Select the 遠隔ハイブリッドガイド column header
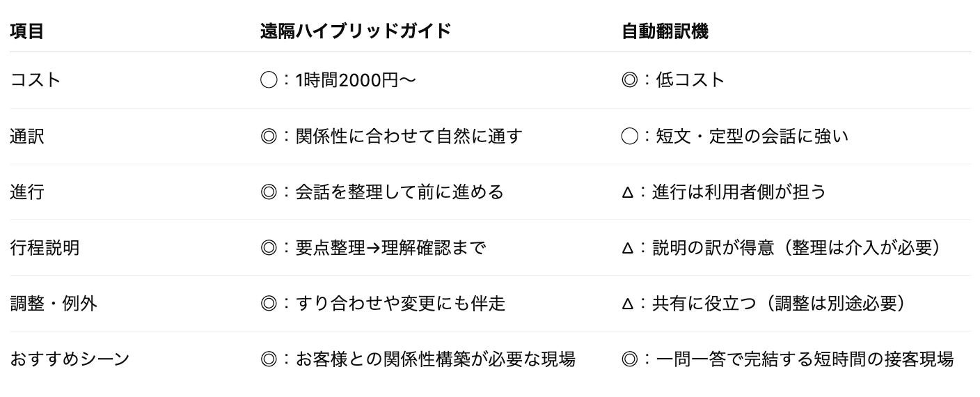This screenshot has width=980, height=397. click(x=356, y=32)
